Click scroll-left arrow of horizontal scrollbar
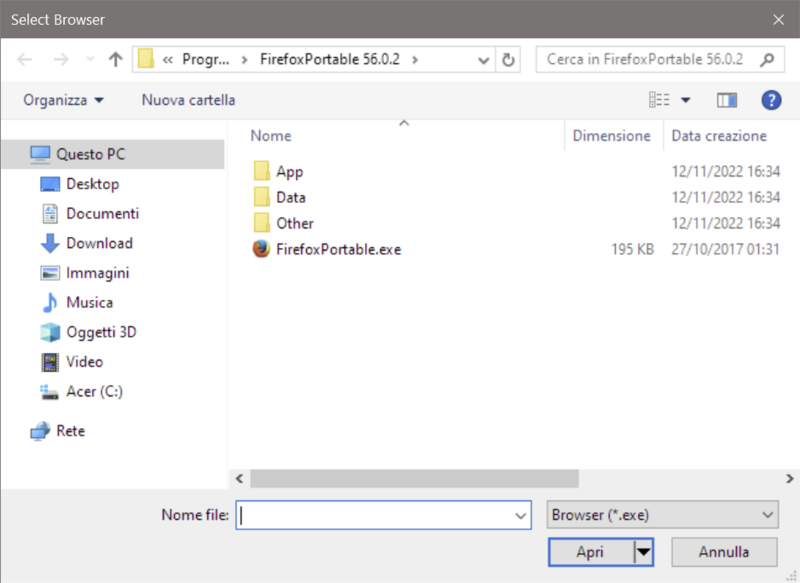The height and width of the screenshot is (583, 800). tap(239, 478)
